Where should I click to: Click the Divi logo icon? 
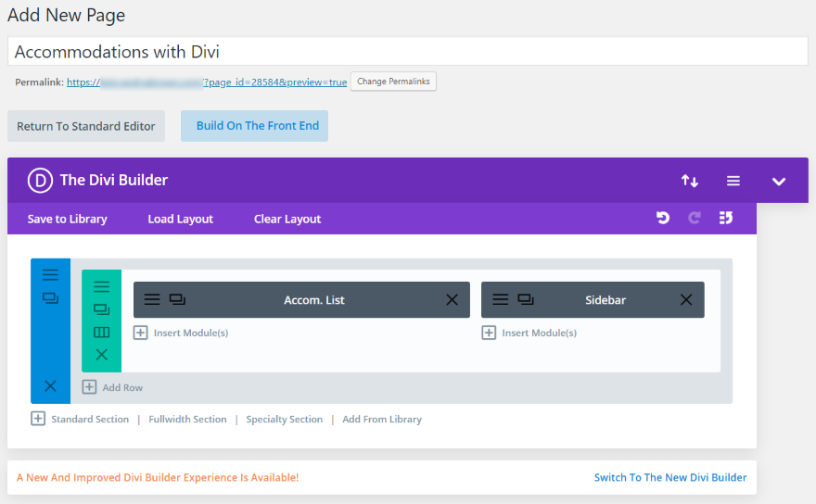(x=40, y=181)
